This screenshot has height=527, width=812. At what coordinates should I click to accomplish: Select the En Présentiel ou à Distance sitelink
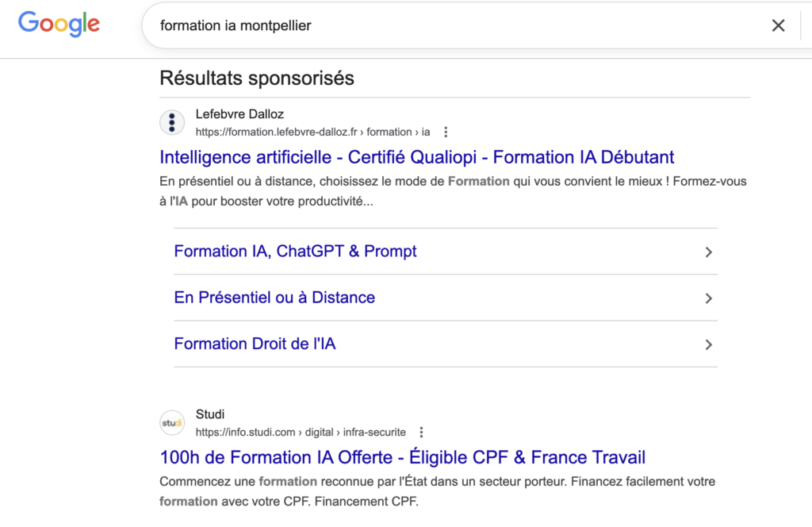point(274,297)
